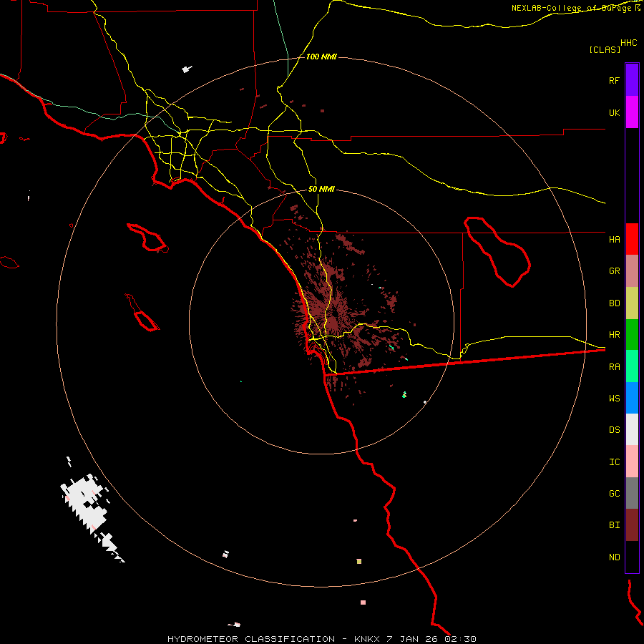Click the 'GC' legend label
The image size is (644, 644).
click(x=614, y=494)
